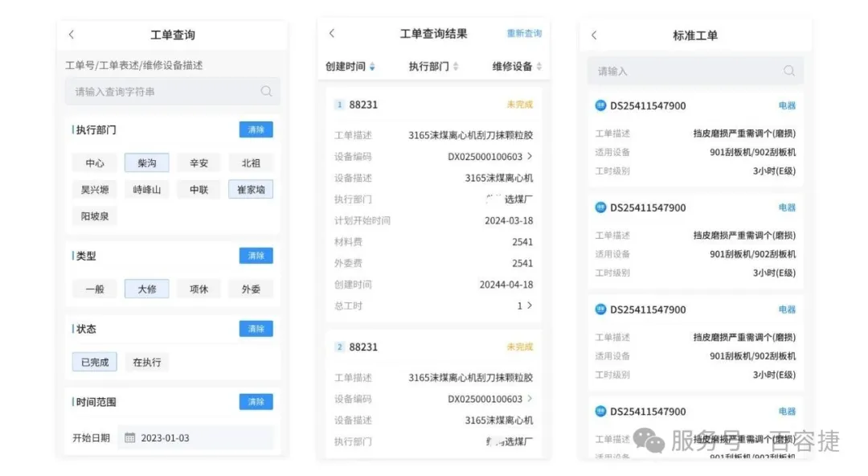Screen dimensions: 868x476
Task: Expand 设备编码 chevron in first work order
Action: pos(530,157)
